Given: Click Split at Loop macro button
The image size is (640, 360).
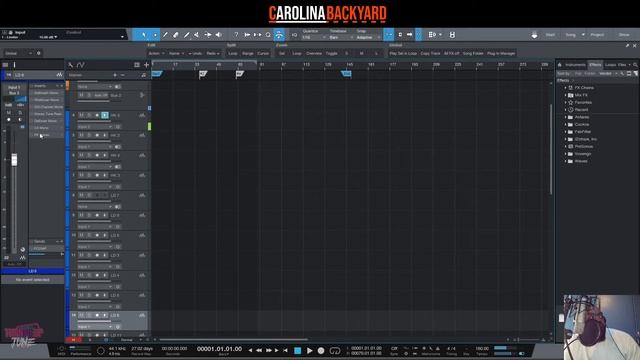Looking at the screenshot, I should click(x=233, y=53).
